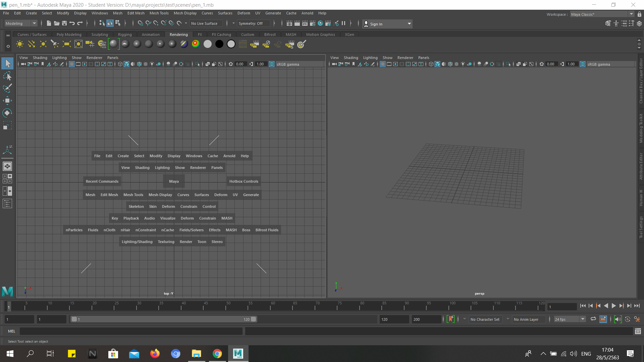644x362 pixels.
Task: Open the Script Editor icon
Action: 638,331
